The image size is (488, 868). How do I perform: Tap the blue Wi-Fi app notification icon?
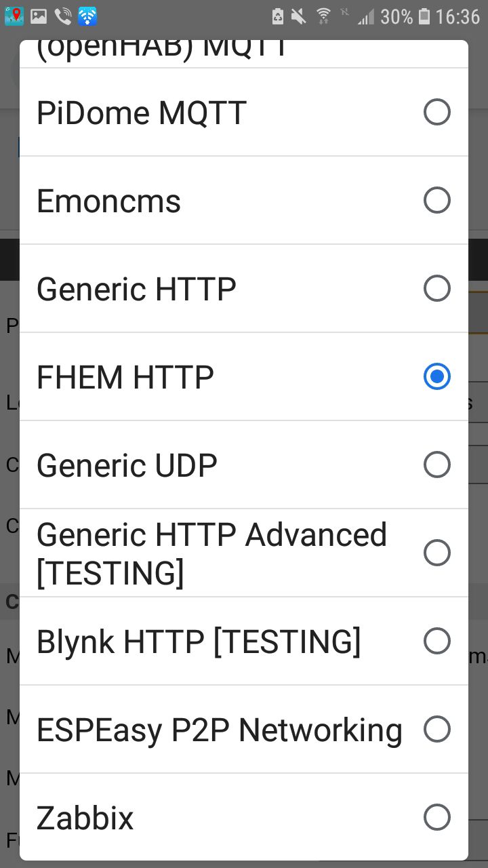[87, 16]
